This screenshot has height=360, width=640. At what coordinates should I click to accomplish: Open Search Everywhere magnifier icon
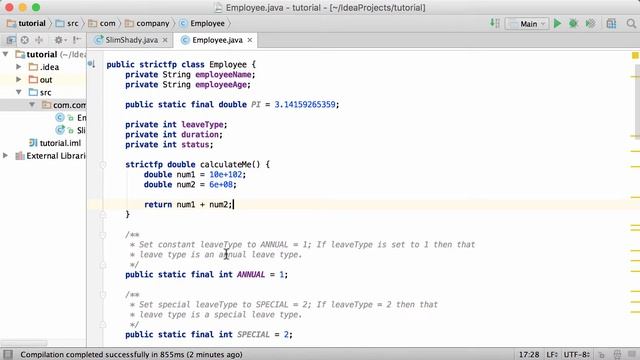click(631, 23)
